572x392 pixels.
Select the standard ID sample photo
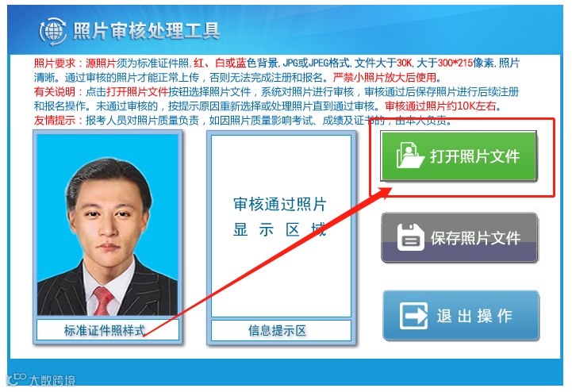(107, 225)
